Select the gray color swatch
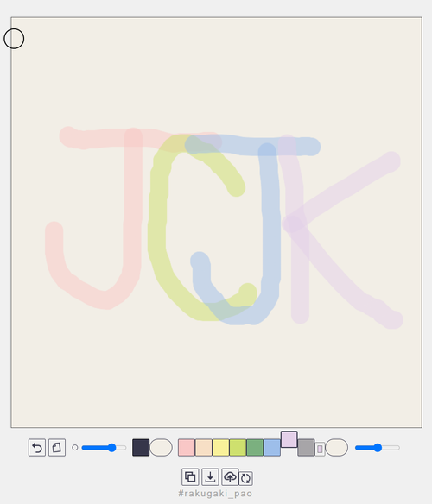432x504 pixels. [x=306, y=448]
